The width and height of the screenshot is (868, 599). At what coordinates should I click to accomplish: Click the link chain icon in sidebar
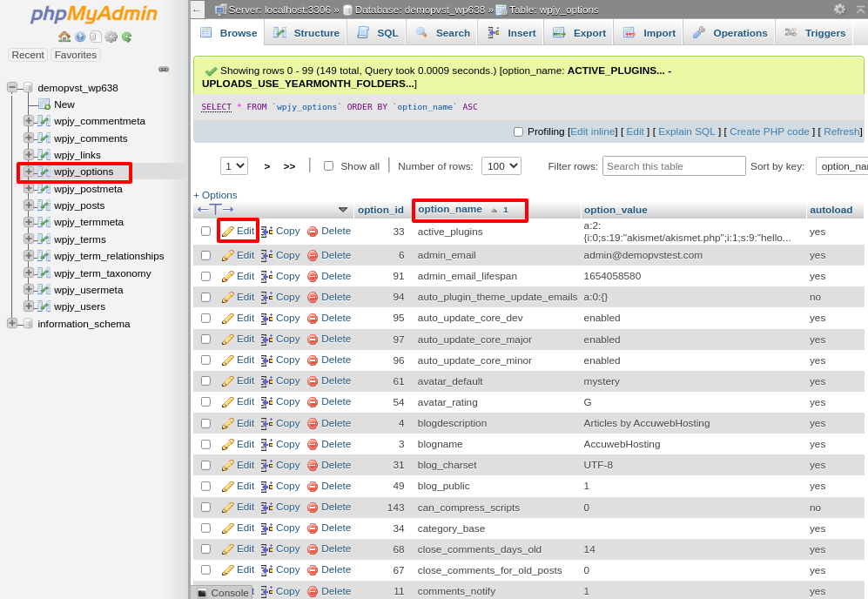coord(164,69)
